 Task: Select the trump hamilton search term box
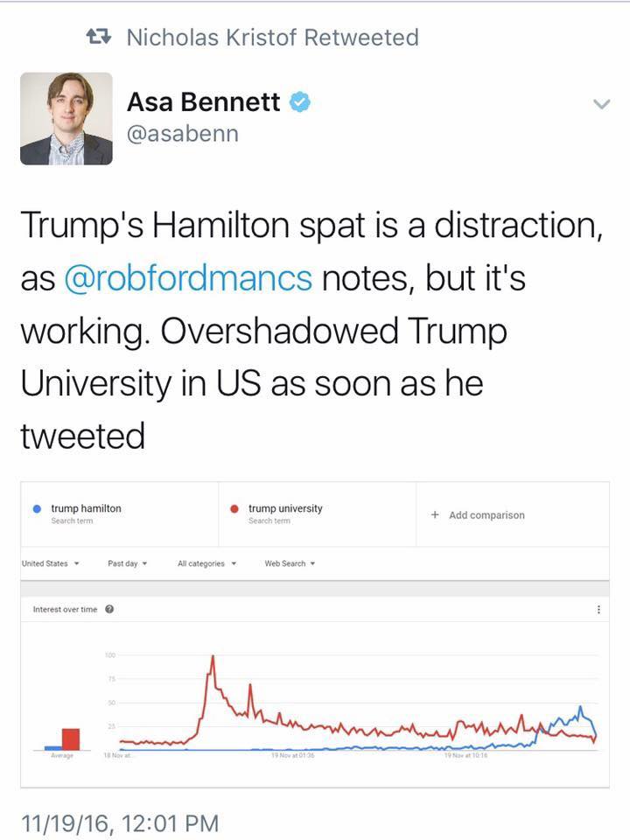120,514
